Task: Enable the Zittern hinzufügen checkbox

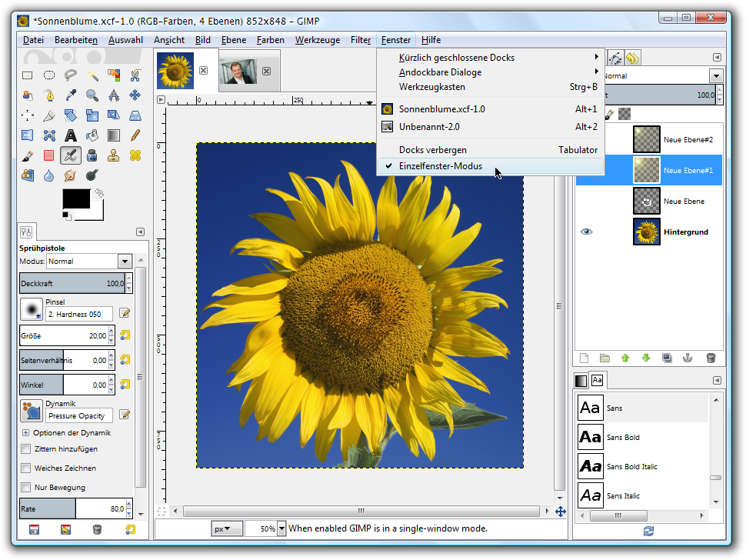Action: pyautogui.click(x=26, y=448)
